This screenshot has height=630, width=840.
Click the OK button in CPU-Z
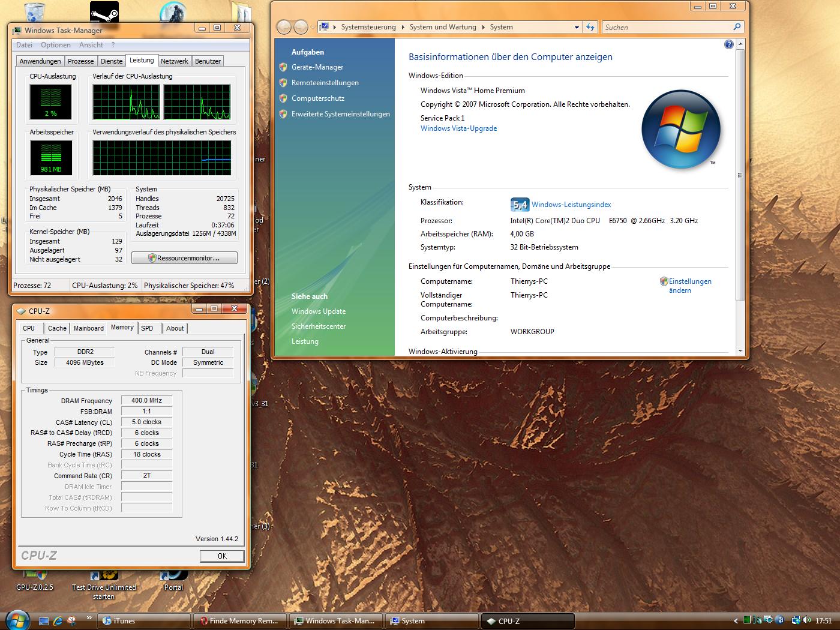(222, 556)
